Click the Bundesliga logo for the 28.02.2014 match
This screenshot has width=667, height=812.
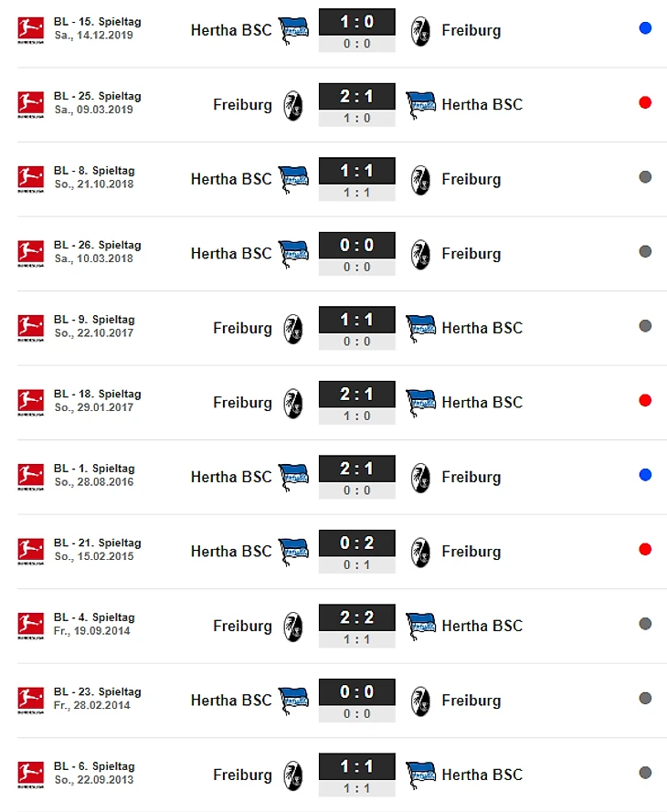30,701
